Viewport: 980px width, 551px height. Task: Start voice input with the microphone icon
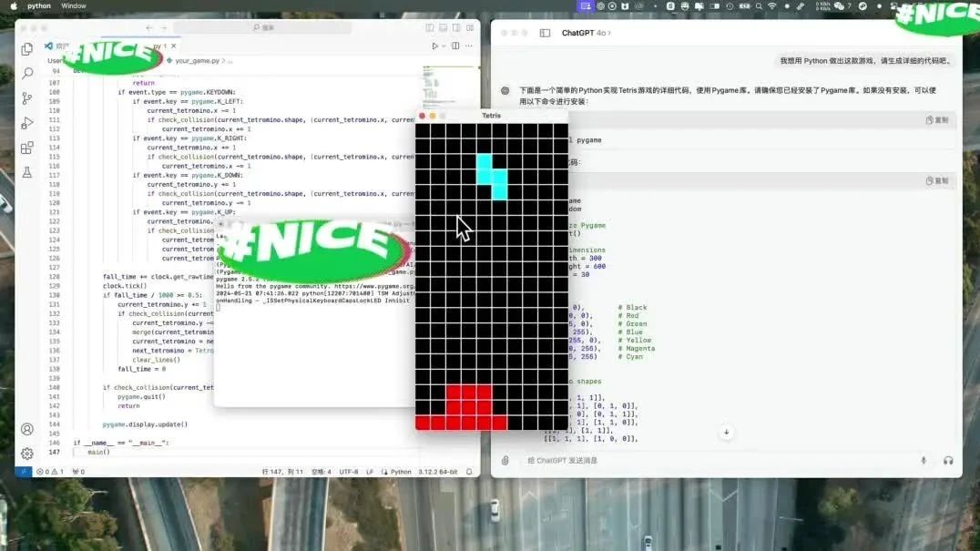pos(924,461)
